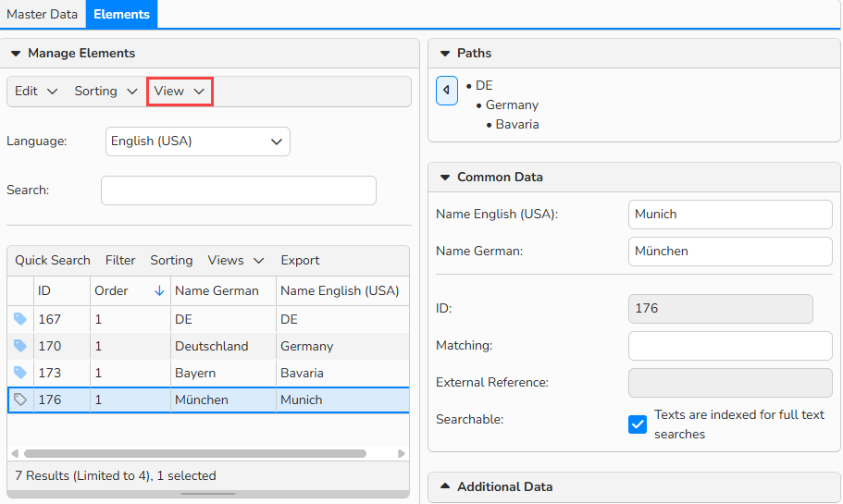Click ID cell 173

tap(62, 373)
